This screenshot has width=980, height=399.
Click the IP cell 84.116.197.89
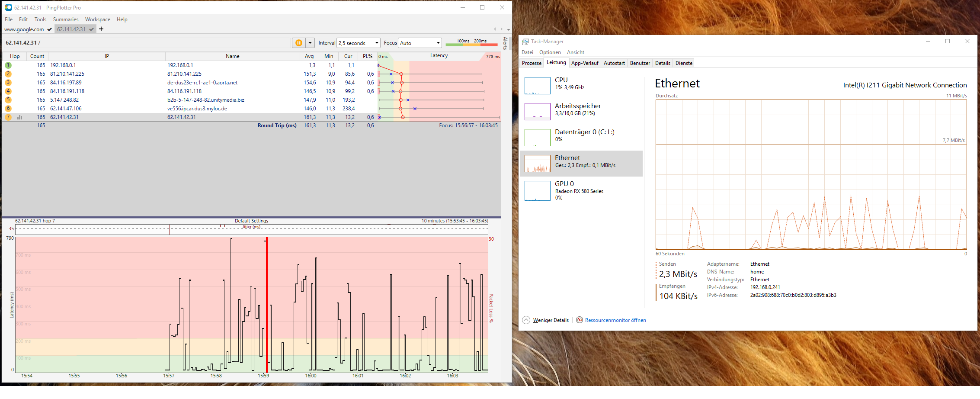(x=66, y=83)
